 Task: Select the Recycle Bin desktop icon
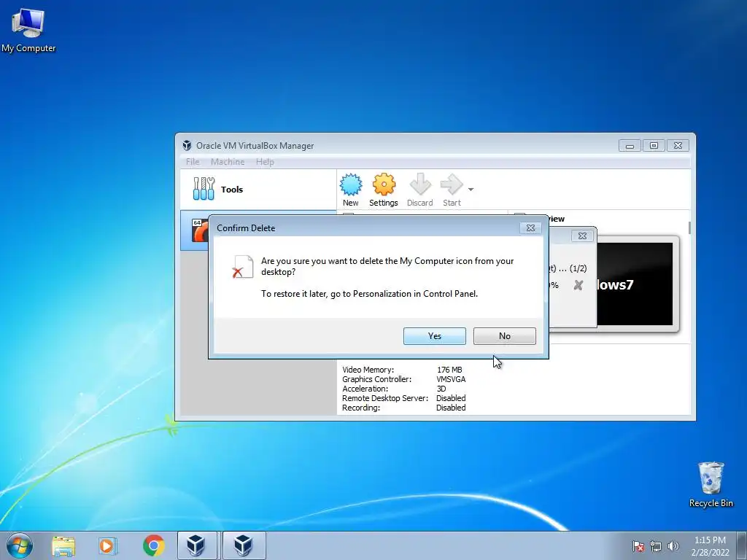tap(711, 484)
